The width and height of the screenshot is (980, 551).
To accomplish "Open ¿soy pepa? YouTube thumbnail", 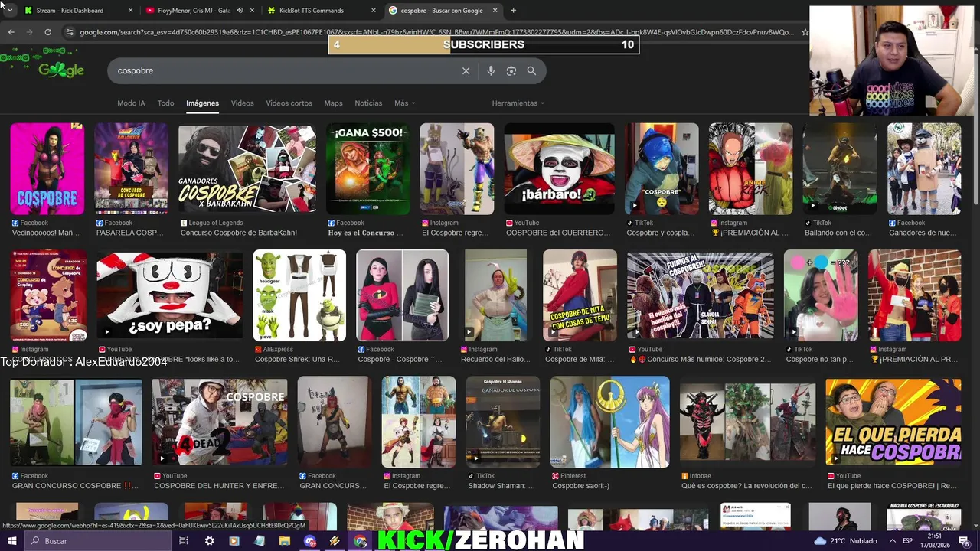I will point(170,295).
